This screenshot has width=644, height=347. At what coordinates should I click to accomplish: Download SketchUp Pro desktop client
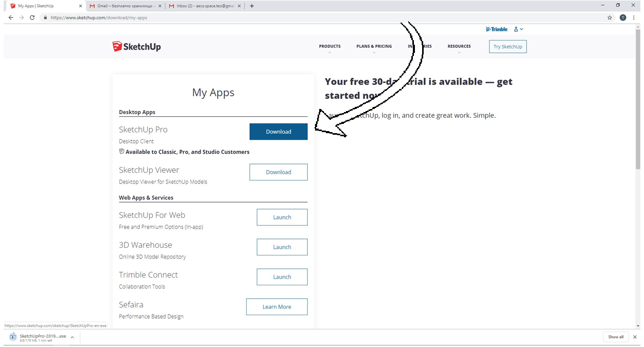coord(279,132)
